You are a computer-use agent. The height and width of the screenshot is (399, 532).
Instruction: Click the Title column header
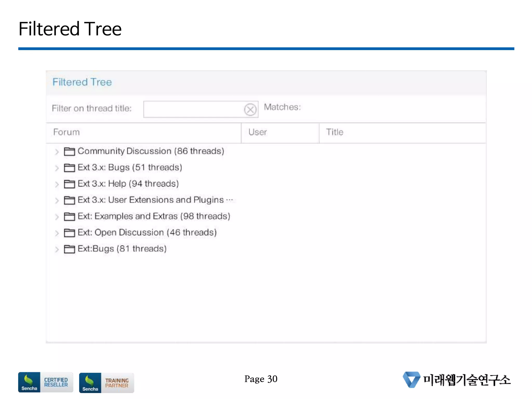pos(402,132)
